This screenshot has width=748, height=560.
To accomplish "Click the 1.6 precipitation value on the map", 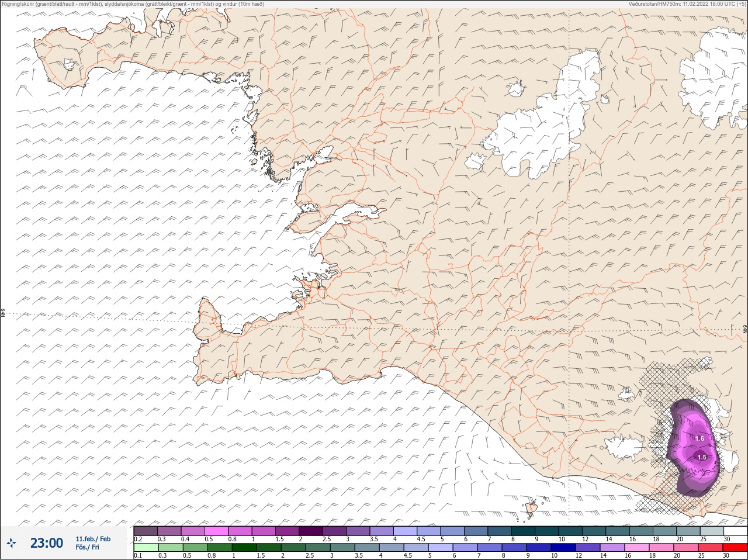I will pyautogui.click(x=699, y=438).
